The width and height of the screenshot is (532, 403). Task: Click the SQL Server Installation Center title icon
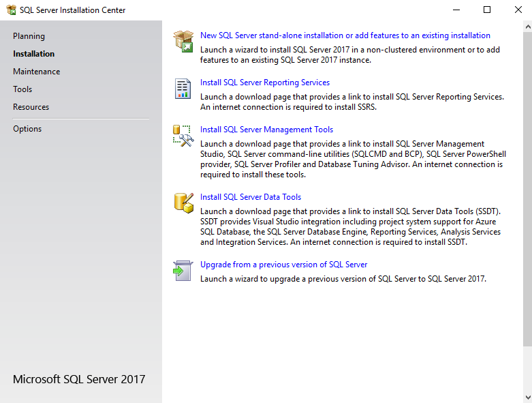(x=11, y=10)
